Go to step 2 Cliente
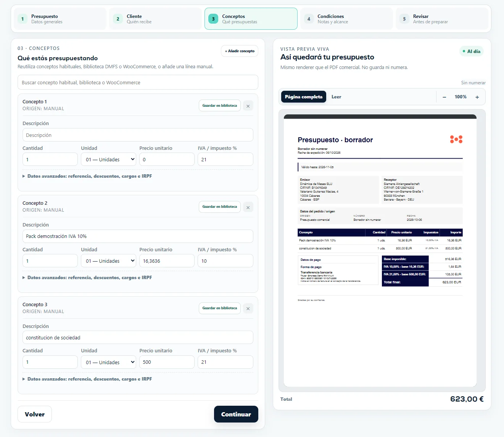The width and height of the screenshot is (504, 437). 155,19
